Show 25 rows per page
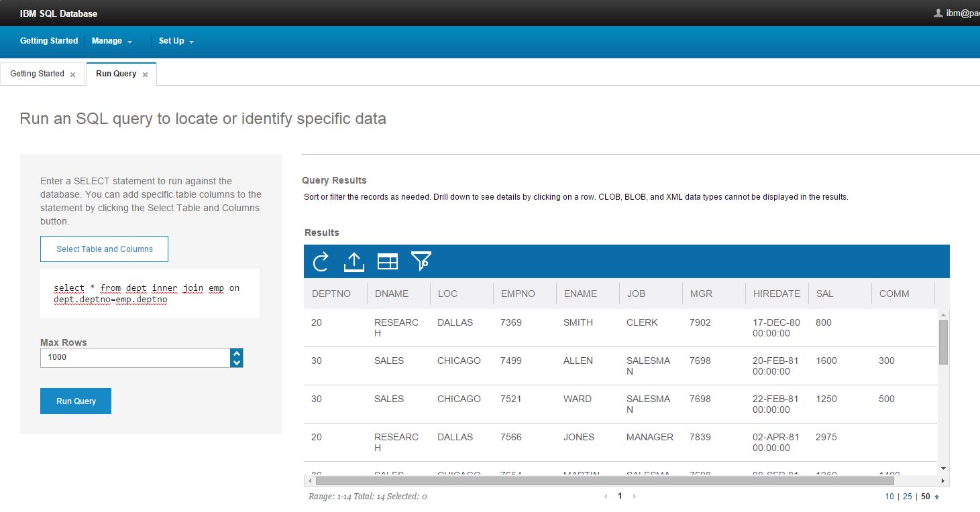This screenshot has height=512, width=980. click(907, 497)
